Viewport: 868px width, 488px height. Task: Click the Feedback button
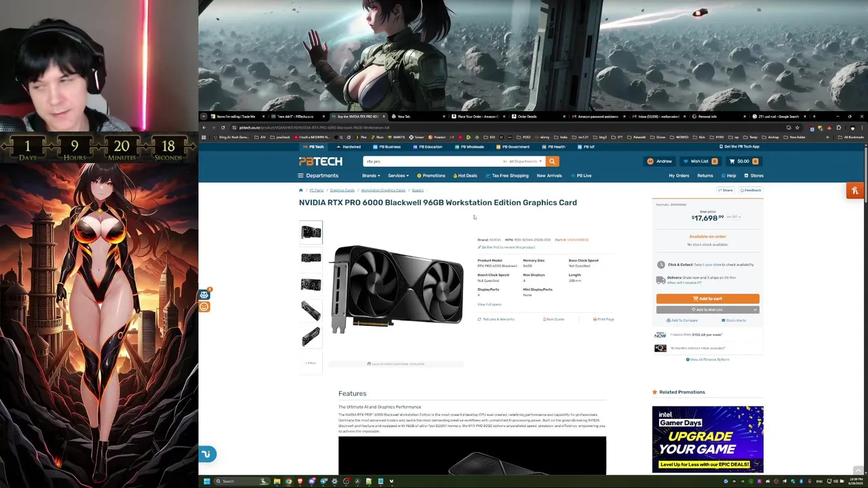751,190
